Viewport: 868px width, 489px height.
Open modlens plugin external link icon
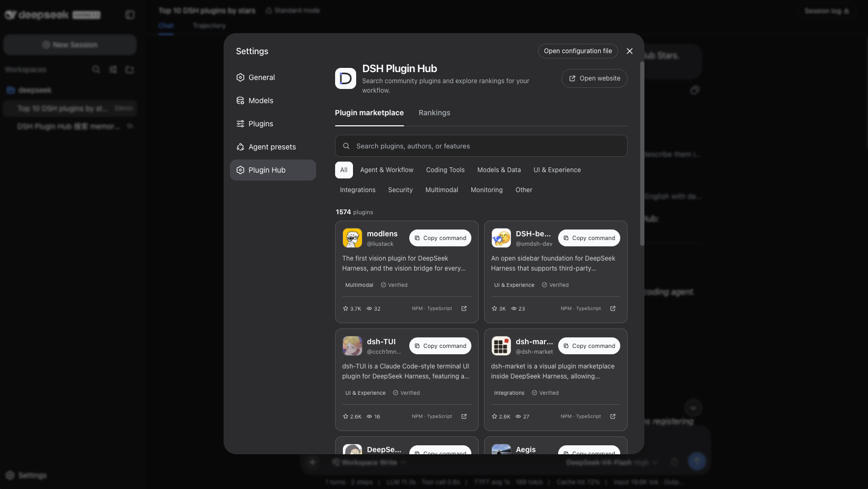(x=464, y=308)
